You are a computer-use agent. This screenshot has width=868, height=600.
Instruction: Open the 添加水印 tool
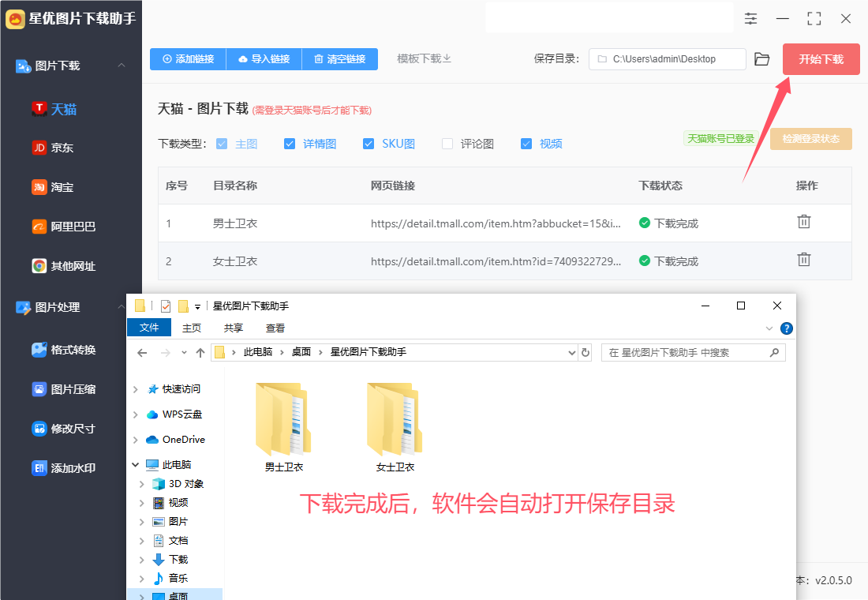pos(64,468)
